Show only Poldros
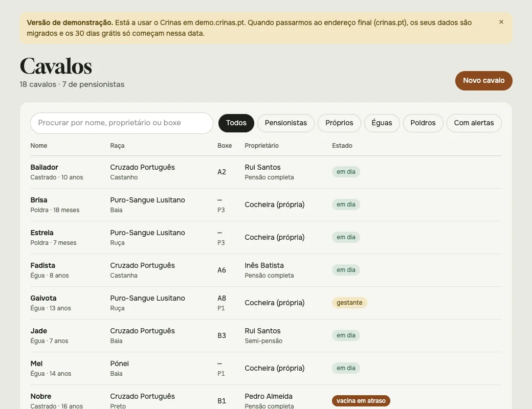532x409 pixels. click(x=423, y=123)
